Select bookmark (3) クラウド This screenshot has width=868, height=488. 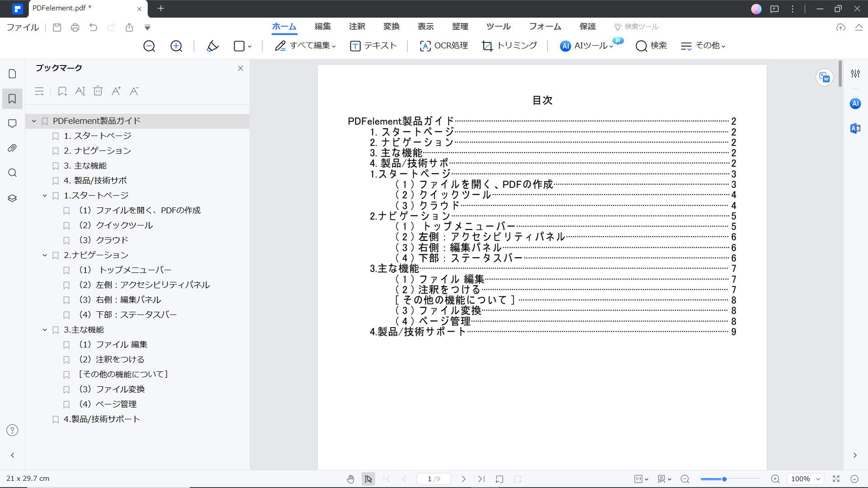point(104,240)
